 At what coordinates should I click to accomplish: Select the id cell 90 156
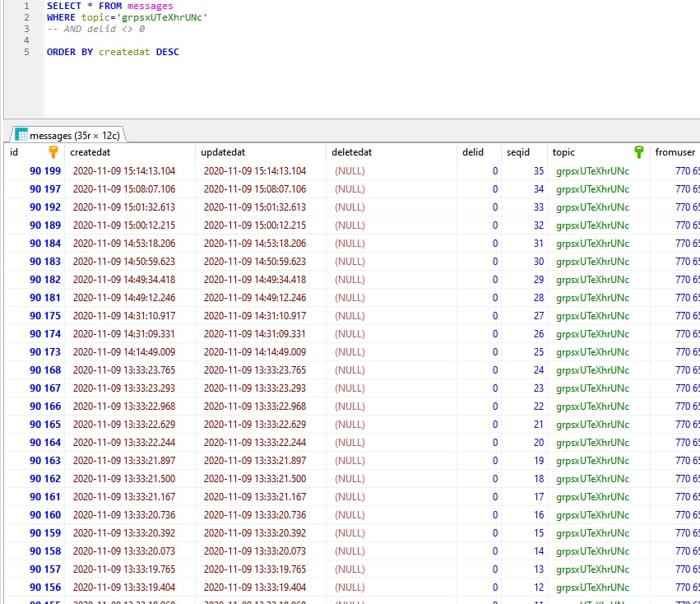[45, 588]
